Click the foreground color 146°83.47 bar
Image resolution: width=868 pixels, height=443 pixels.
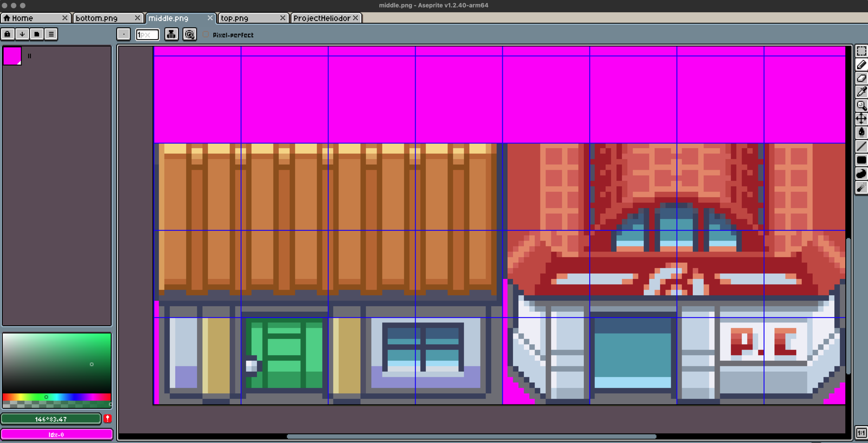pos(51,419)
